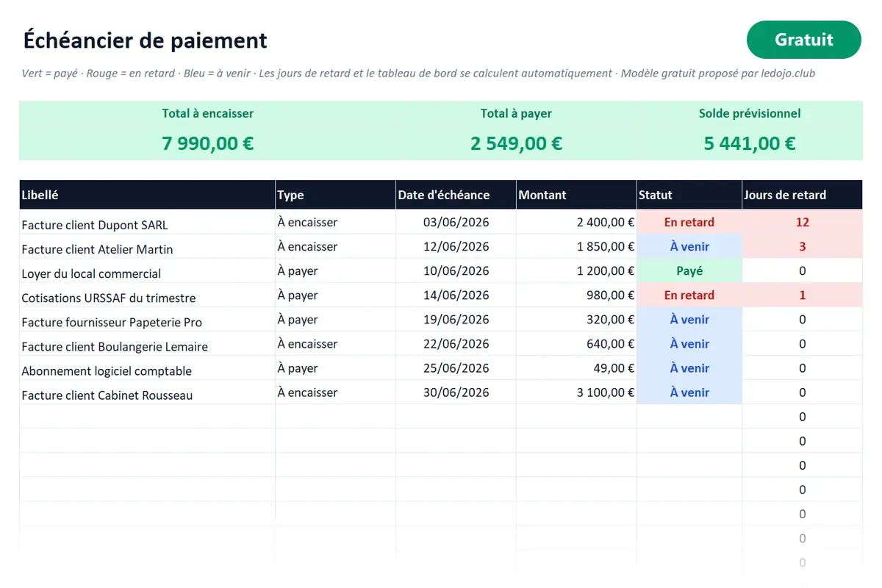This screenshot has width=882, height=588.
Task: Click the amount 640,00 € cell
Action: pyautogui.click(x=576, y=343)
